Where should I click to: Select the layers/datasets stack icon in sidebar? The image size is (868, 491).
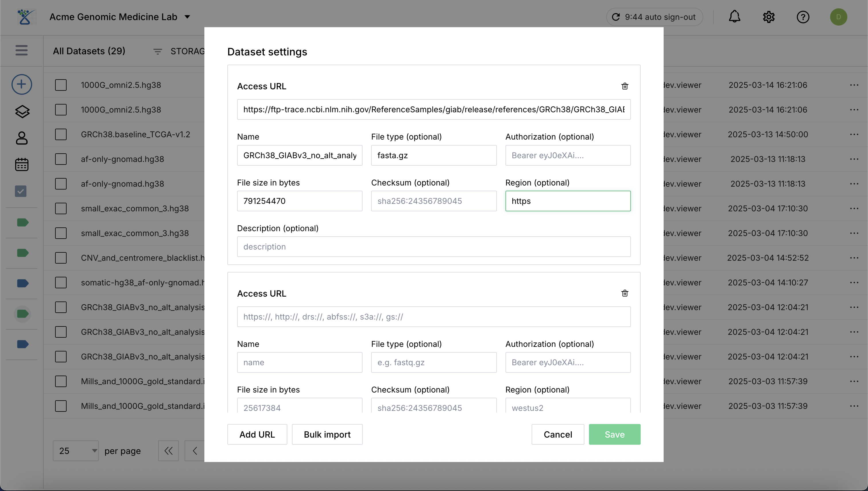coord(21,112)
